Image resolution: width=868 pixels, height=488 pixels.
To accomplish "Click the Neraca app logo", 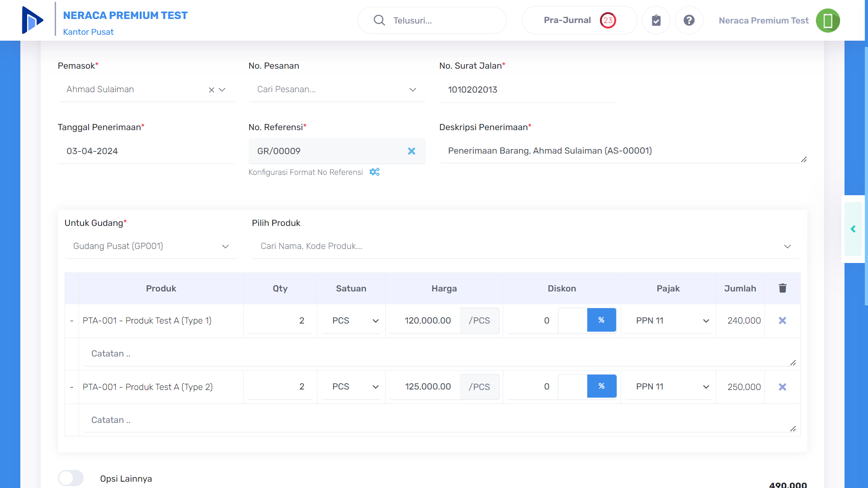I will click(x=33, y=20).
